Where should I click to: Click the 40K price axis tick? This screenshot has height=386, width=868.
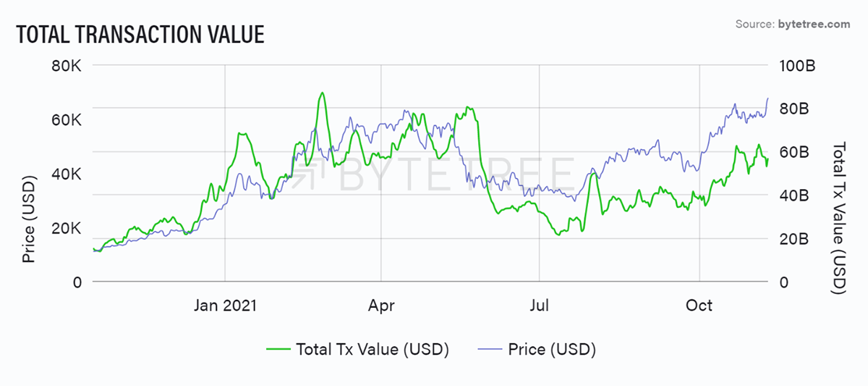[66, 174]
